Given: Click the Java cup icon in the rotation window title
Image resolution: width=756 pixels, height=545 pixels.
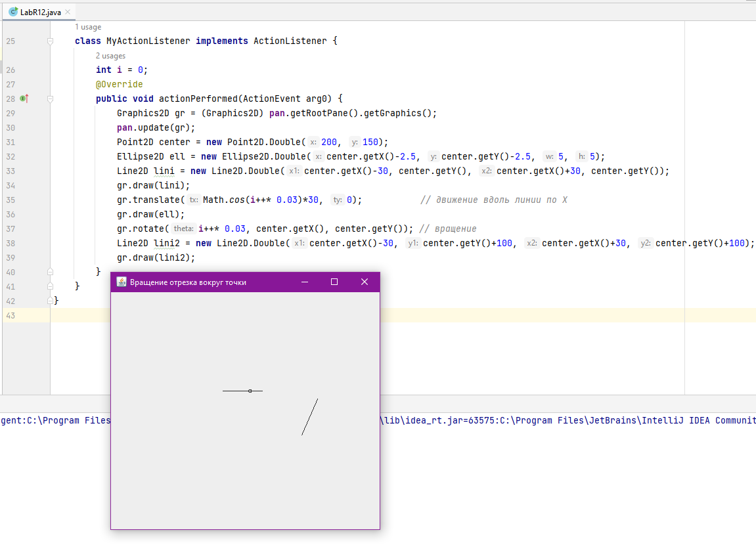Looking at the screenshot, I should pyautogui.click(x=122, y=282).
